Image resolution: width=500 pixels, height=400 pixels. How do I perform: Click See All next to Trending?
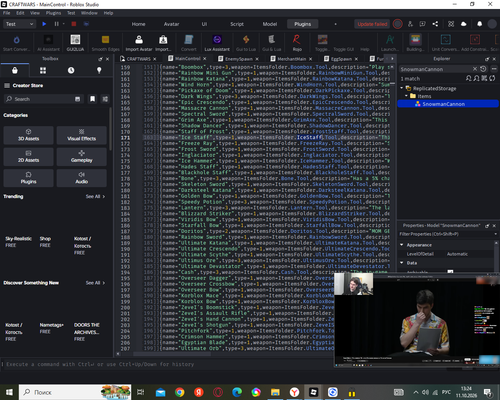[x=95, y=196]
